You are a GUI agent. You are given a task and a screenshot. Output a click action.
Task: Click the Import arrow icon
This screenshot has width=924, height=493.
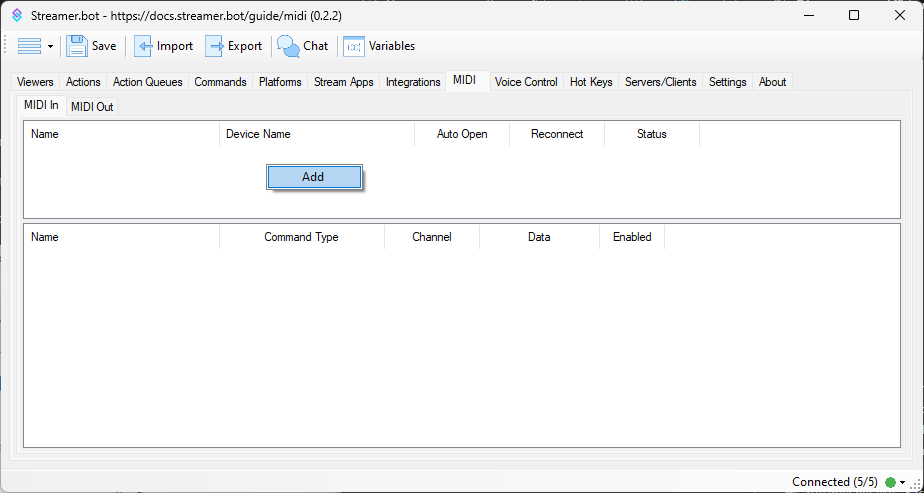[144, 46]
